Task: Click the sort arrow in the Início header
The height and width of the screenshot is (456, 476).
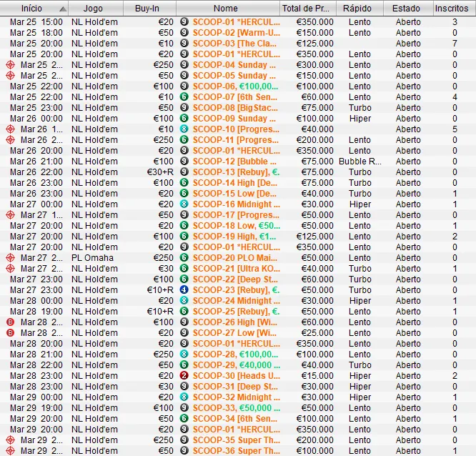Action: [62, 9]
